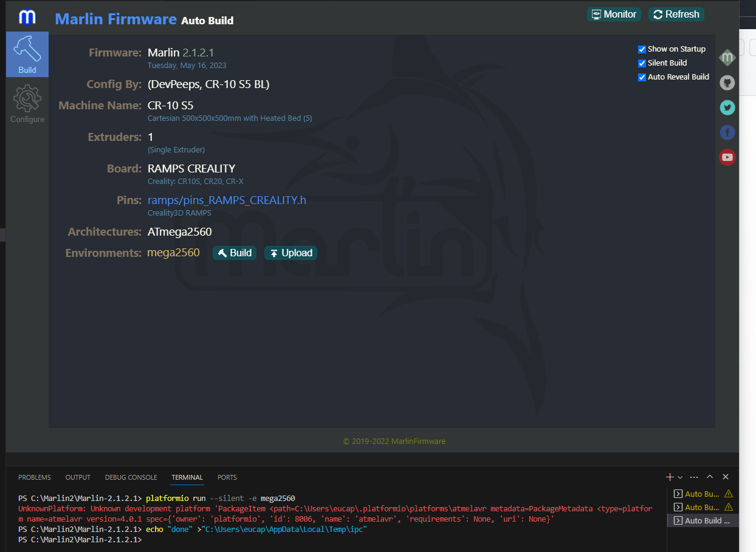Click the Board value RAMPS CREALITY

pyautogui.click(x=191, y=168)
